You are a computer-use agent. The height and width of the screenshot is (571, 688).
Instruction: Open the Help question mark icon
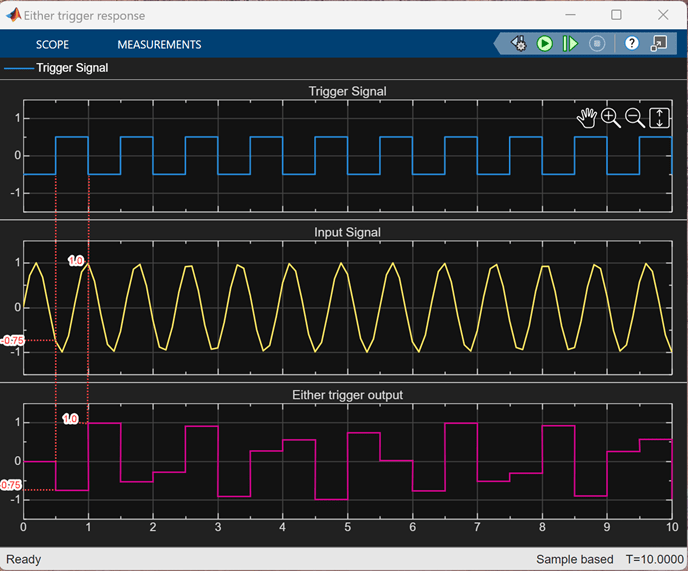[632, 44]
